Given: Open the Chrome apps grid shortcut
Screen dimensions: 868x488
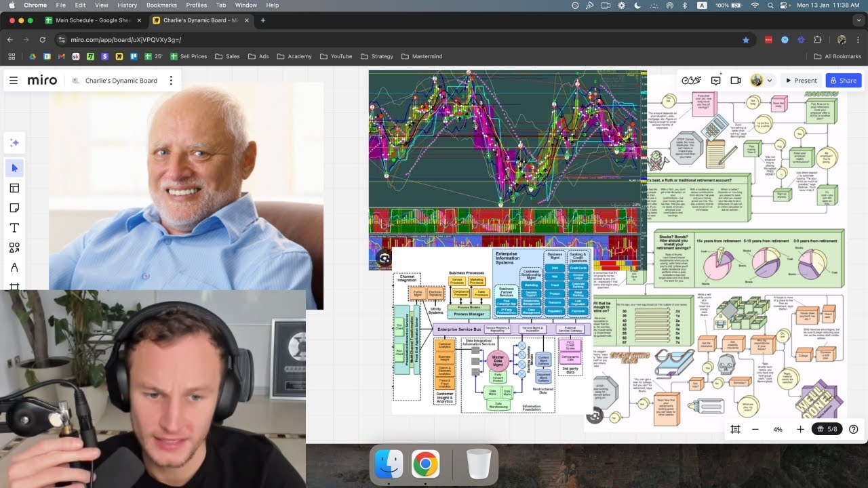Looking at the screenshot, I should 11,56.
